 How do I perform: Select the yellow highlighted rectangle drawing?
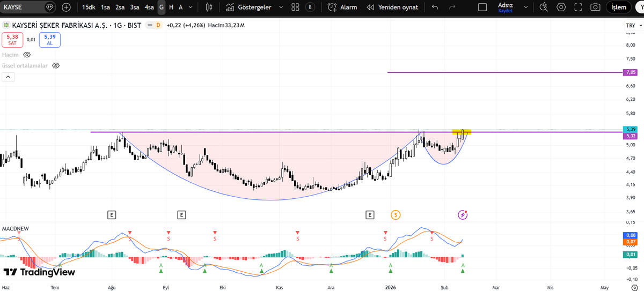[462, 132]
